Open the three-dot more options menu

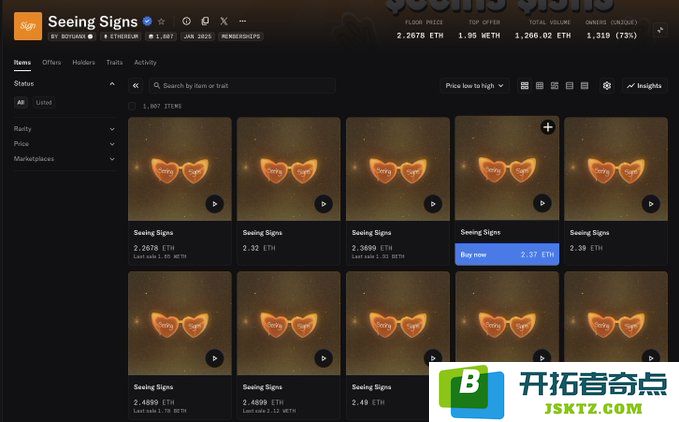pos(242,21)
